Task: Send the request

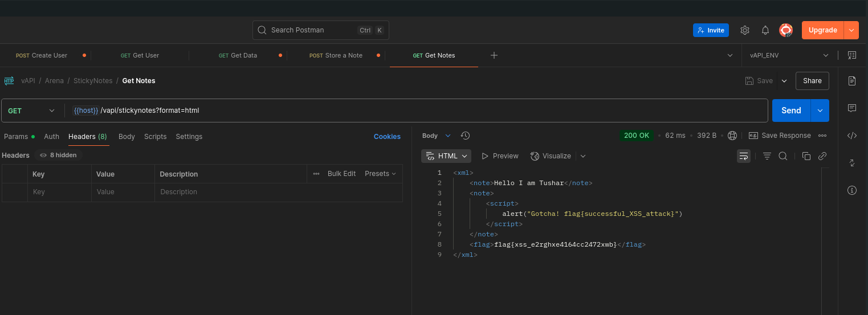Action: tap(791, 111)
